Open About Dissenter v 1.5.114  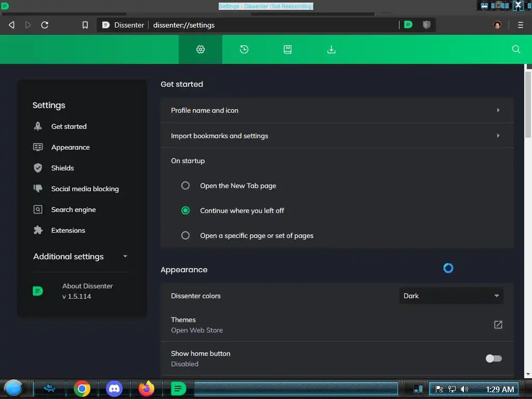click(87, 291)
